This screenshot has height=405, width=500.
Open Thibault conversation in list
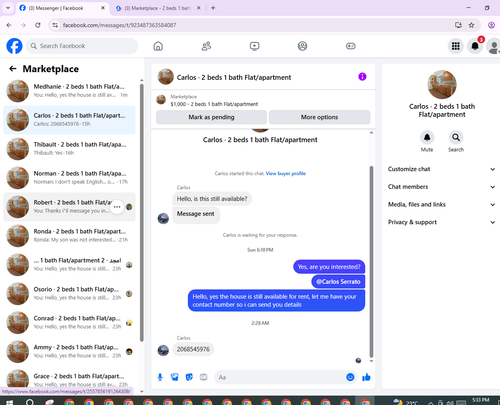tap(69, 149)
